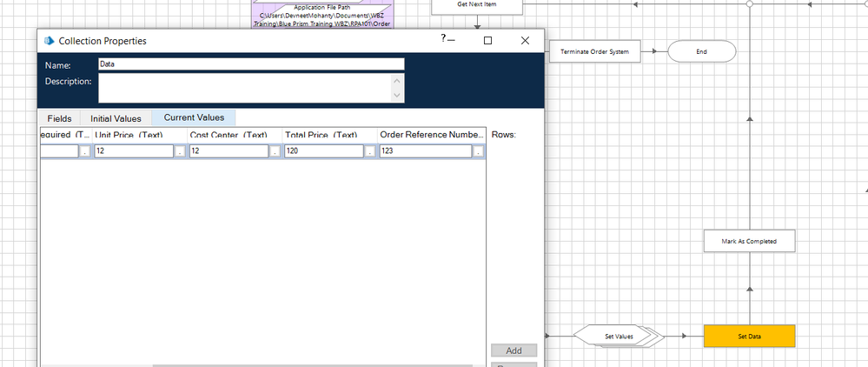The height and width of the screenshot is (367, 868).
Task: Edit the Total Price value 120
Action: click(x=324, y=150)
